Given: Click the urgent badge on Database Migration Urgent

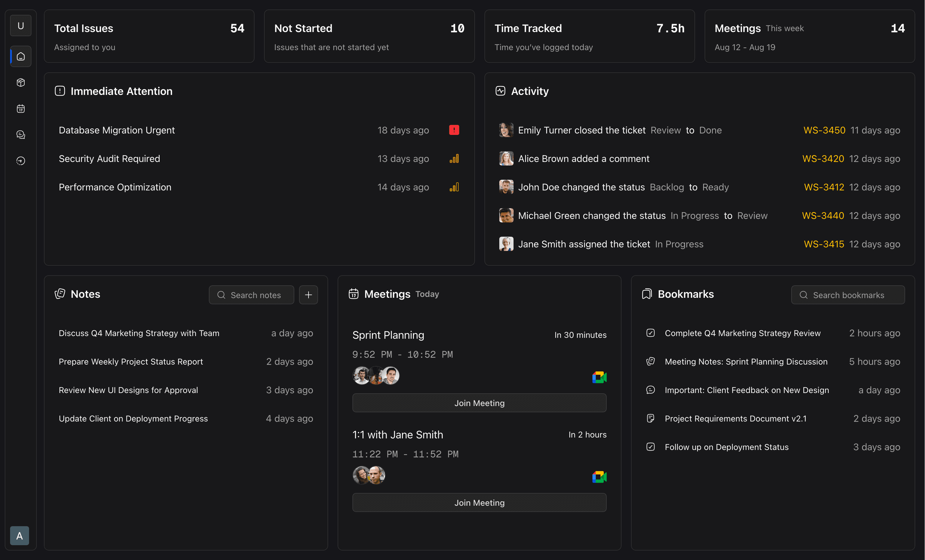Looking at the screenshot, I should coord(454,130).
